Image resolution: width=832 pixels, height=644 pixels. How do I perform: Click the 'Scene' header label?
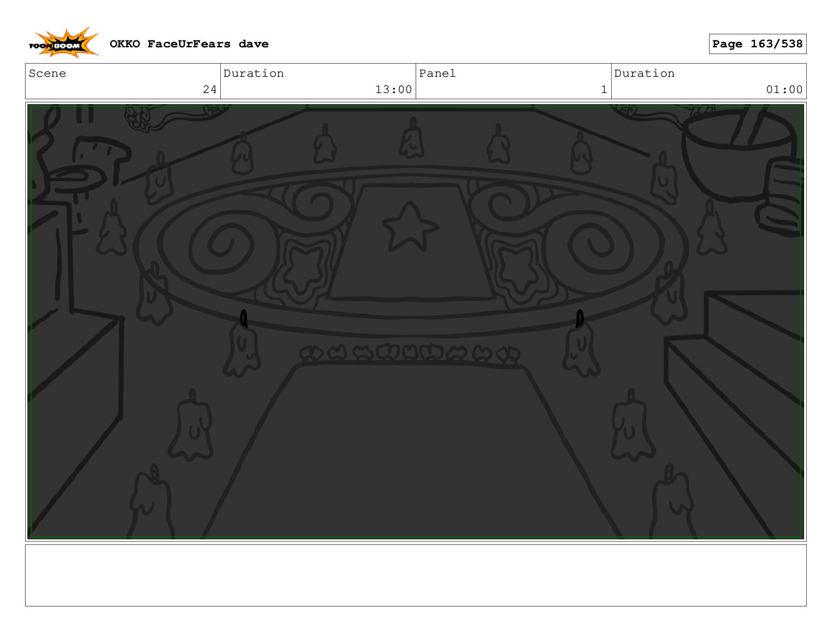[x=47, y=74]
